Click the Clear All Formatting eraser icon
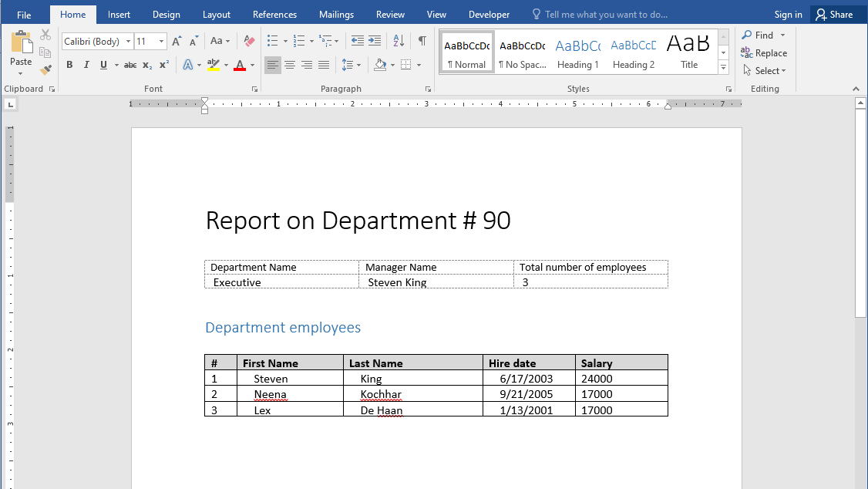The image size is (868, 489). [x=249, y=41]
